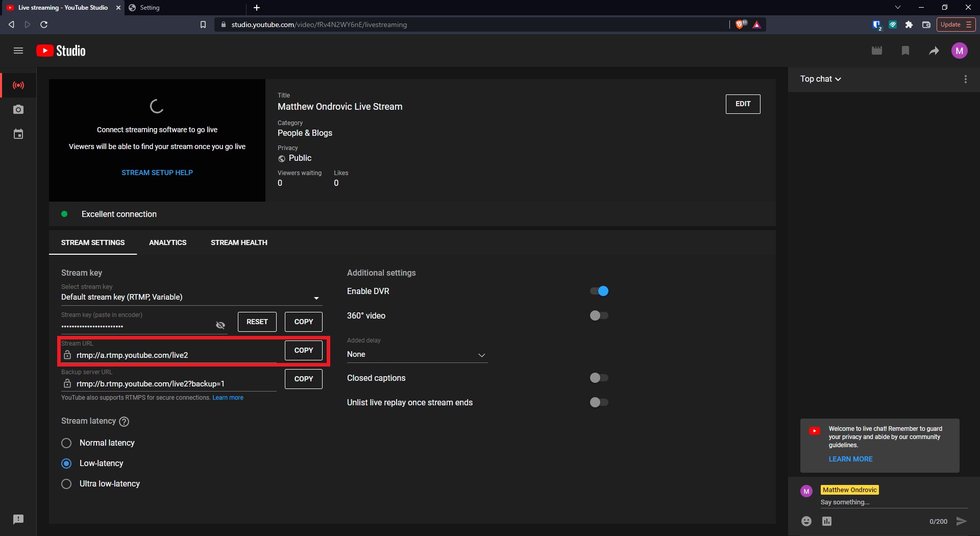
Task: Click the Say something chat input
Action: [x=894, y=502]
